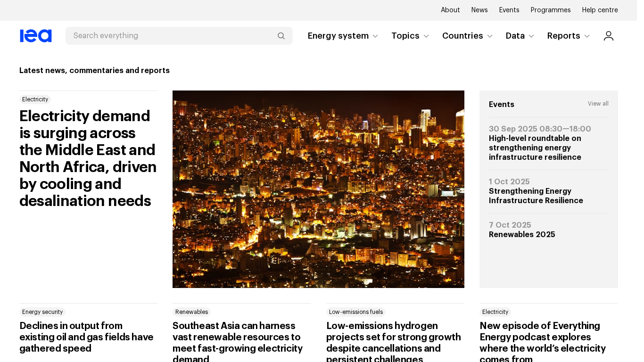Screen dimensions: 644x362
Task: Open Events in the top bar
Action: (x=509, y=10)
